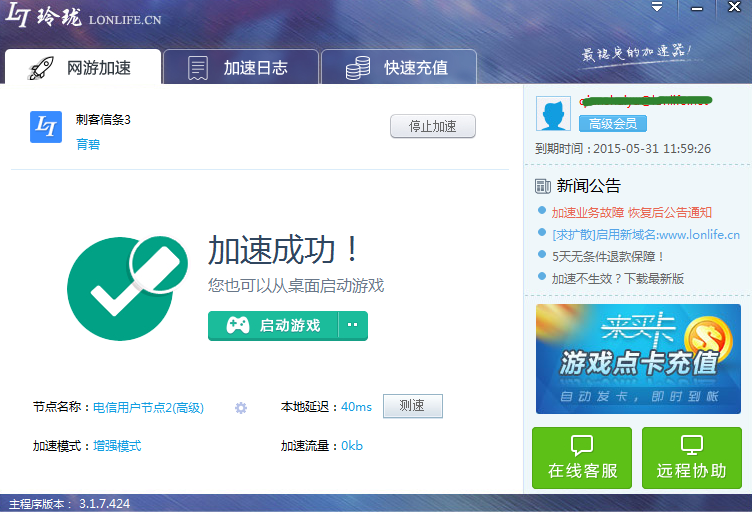The height and width of the screenshot is (512, 752).
Task: Click the 电信用户节点2(高级) node link
Action: click(x=148, y=407)
